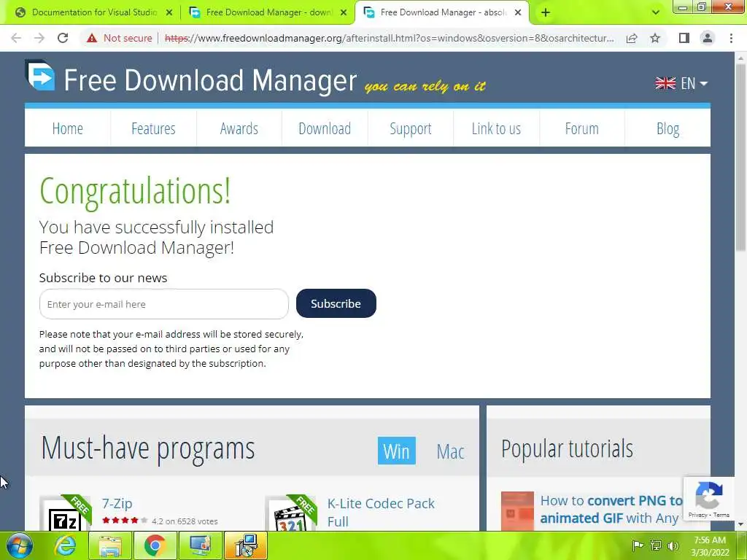Switch to Free Download Manager - download tab
The image size is (747, 560).
click(267, 12)
